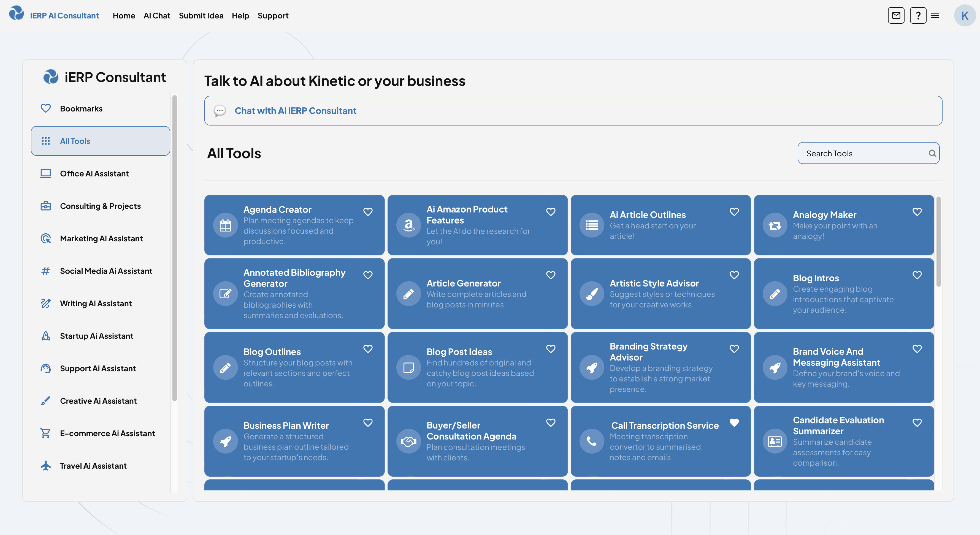980x535 pixels.
Task: Open the hamburger menu in header
Action: point(935,16)
